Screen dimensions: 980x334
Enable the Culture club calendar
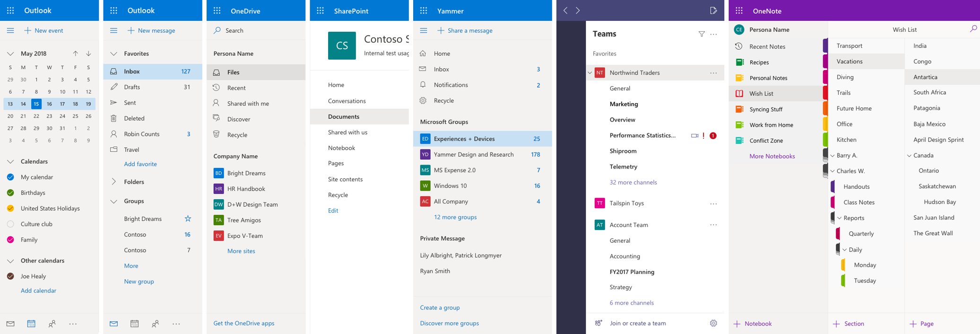point(10,224)
